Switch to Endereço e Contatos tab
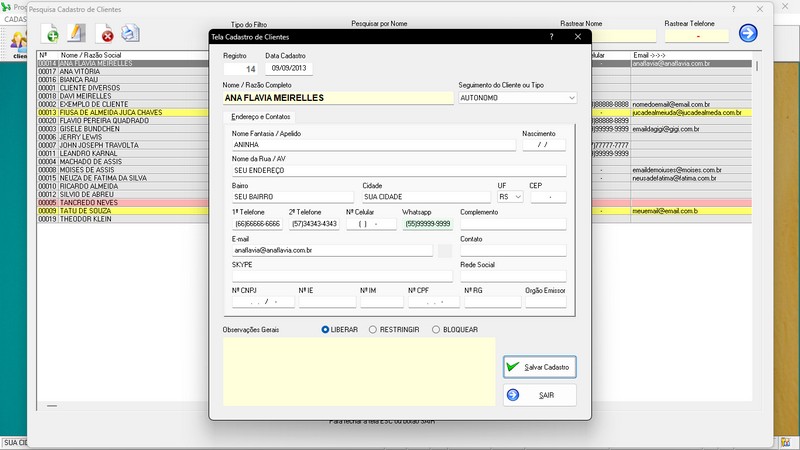 point(260,117)
